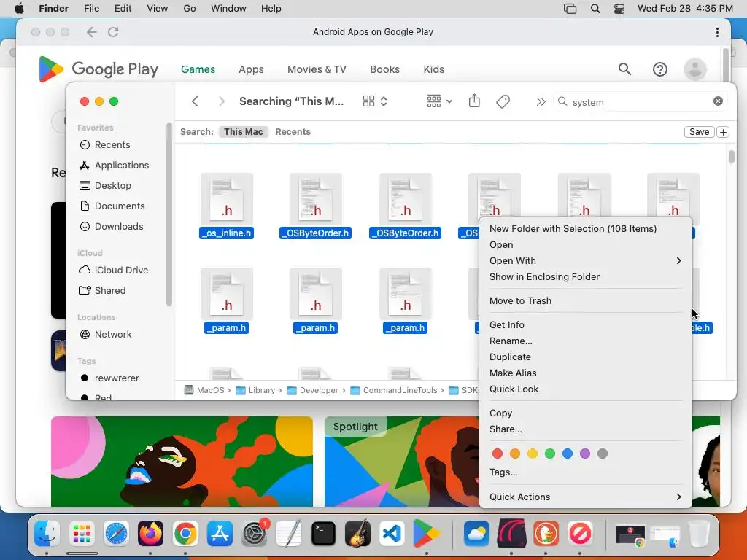Open the CommandLineTools folder in the path bar

(x=395, y=391)
